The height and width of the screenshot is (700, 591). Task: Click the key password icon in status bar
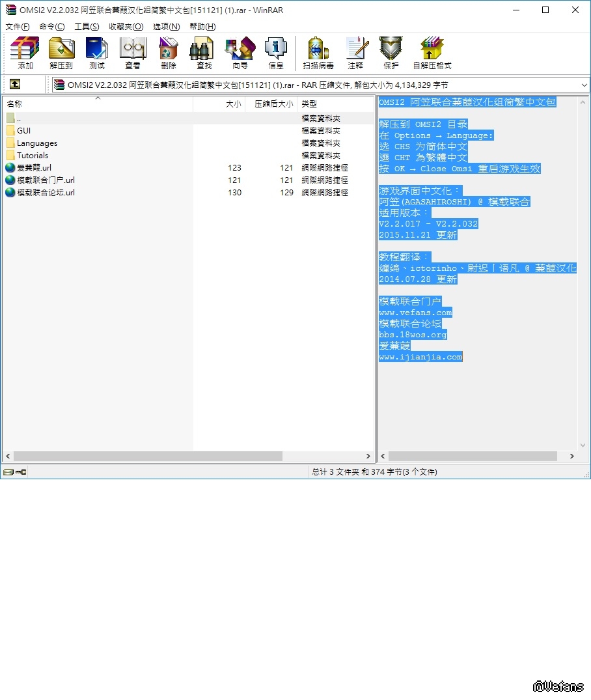21,472
